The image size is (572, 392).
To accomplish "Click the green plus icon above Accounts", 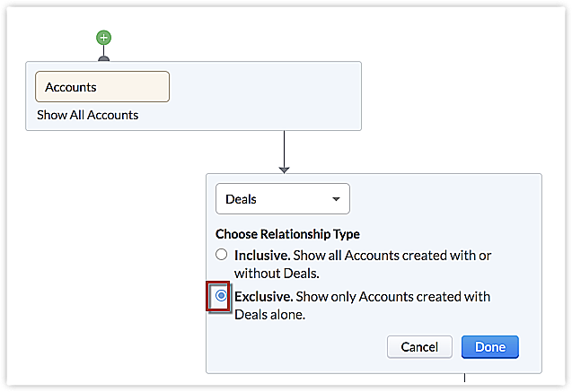I will coord(104,38).
